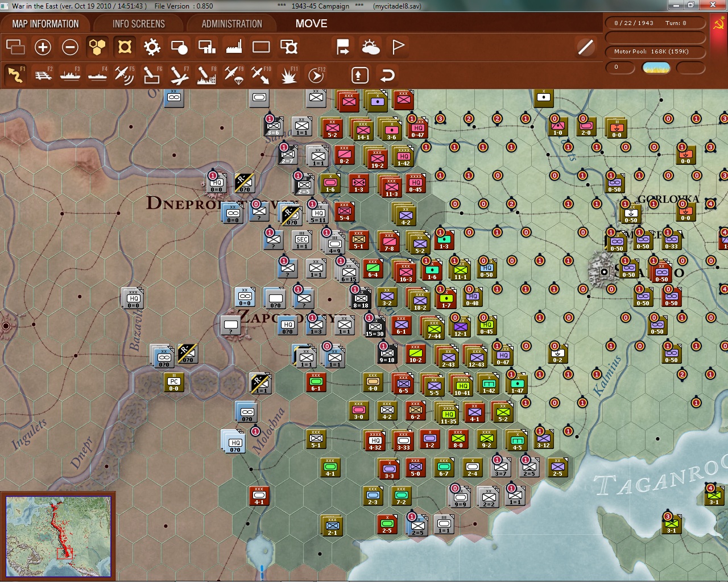
Task: Toggle the gear overlay button
Action: click(x=152, y=47)
